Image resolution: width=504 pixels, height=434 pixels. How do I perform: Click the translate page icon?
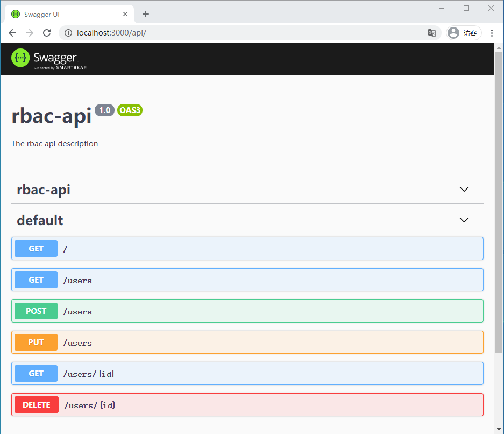point(431,33)
